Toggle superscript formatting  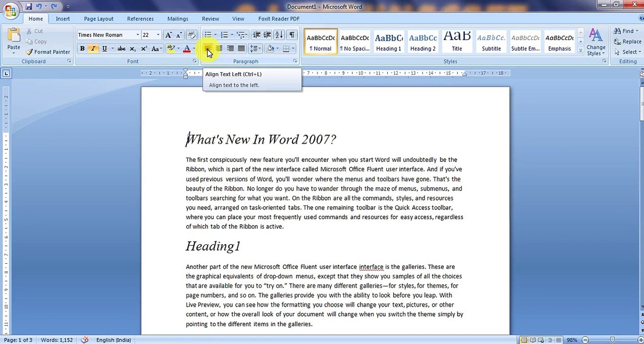coord(143,49)
